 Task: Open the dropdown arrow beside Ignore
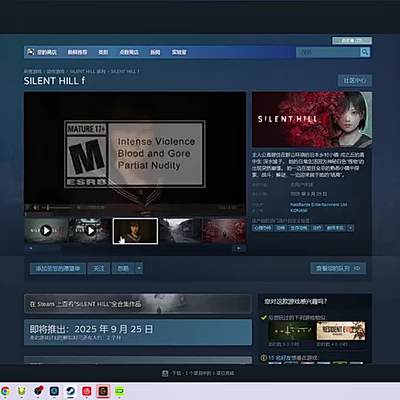point(139,268)
